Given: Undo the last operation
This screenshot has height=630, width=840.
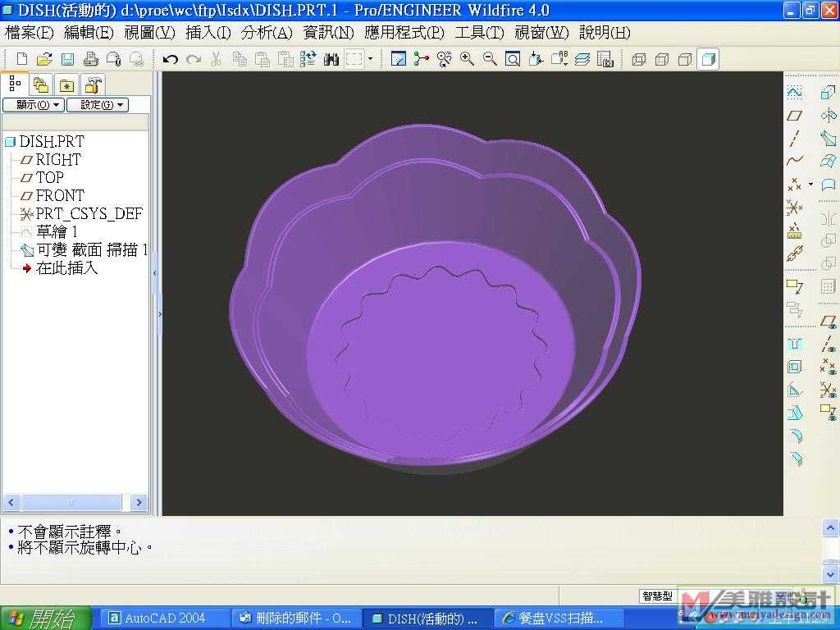Looking at the screenshot, I should [x=171, y=58].
